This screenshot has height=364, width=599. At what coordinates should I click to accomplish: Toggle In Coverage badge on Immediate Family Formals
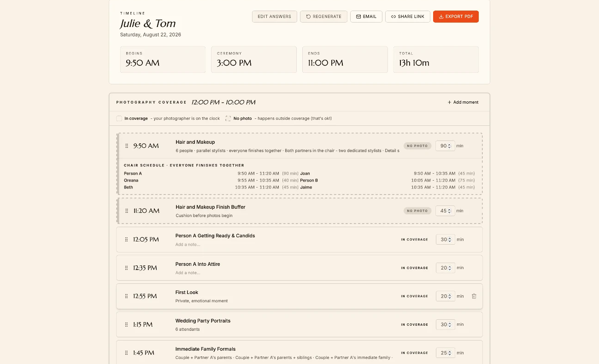point(415,353)
